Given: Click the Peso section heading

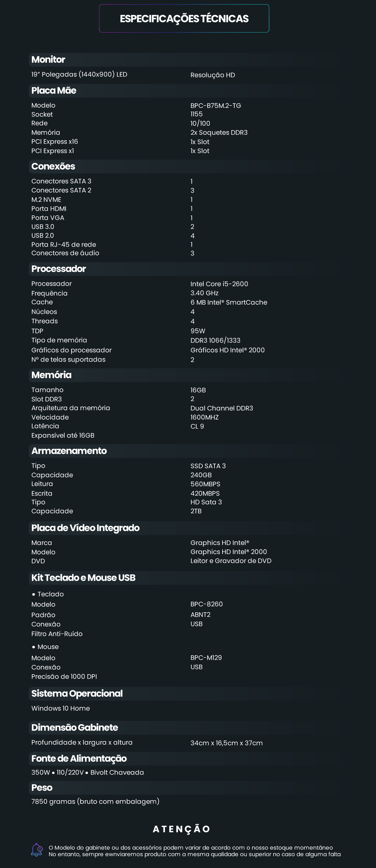Looking at the screenshot, I should pos(42,788).
